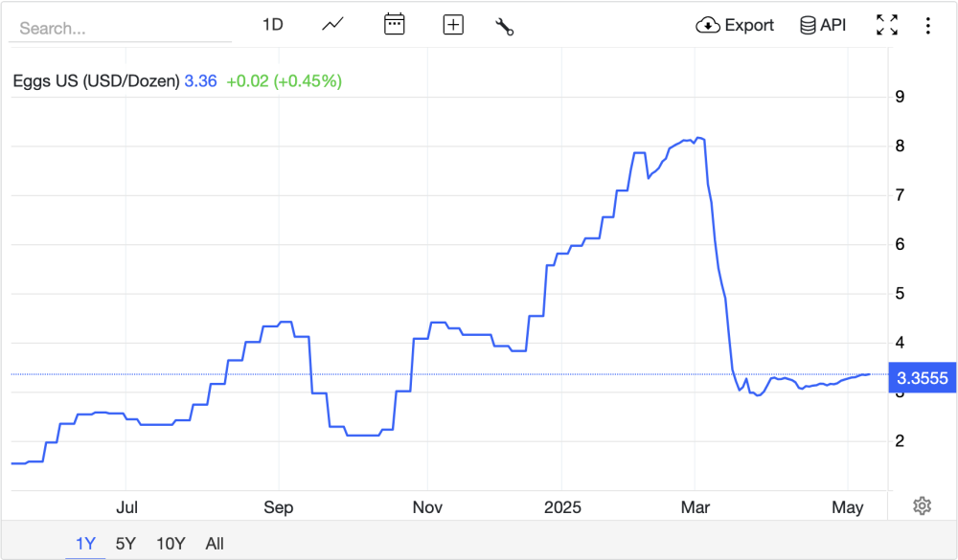Click the add comparison plus icon
This screenshot has width=958, height=560.
453,25
